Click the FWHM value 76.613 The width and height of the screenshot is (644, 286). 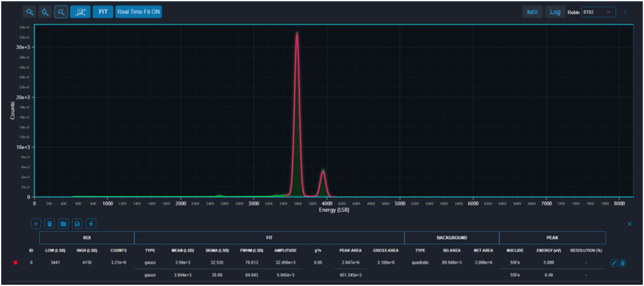pyautogui.click(x=250, y=262)
